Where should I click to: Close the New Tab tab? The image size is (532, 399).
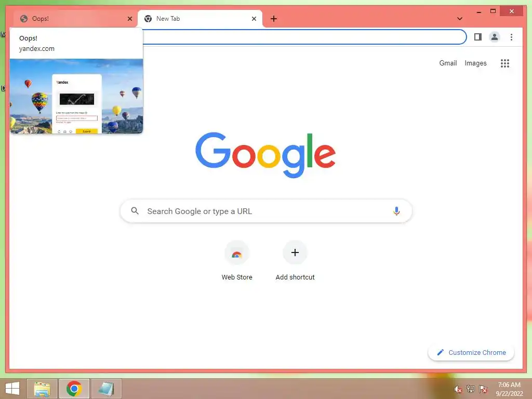(x=254, y=19)
